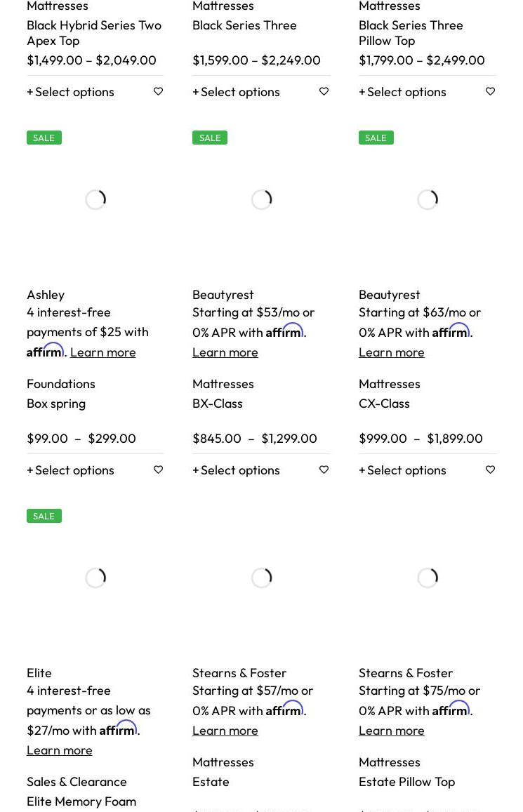Open Affirm Learn more for Ashley
Viewport: 523px width, 812px height.
[102, 352]
